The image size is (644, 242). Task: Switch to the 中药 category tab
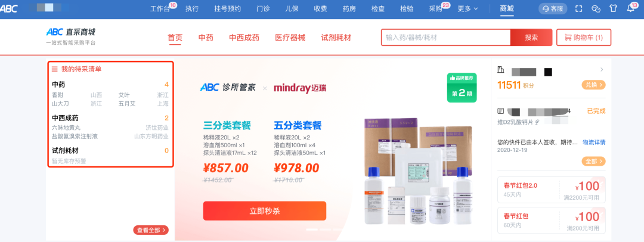pos(206,38)
